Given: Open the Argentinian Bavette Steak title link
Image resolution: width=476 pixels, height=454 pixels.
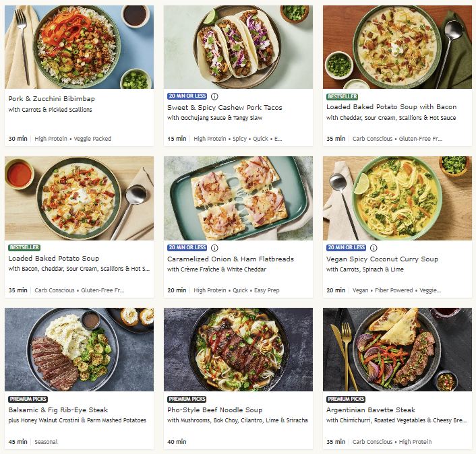Looking at the screenshot, I should pos(371,410).
